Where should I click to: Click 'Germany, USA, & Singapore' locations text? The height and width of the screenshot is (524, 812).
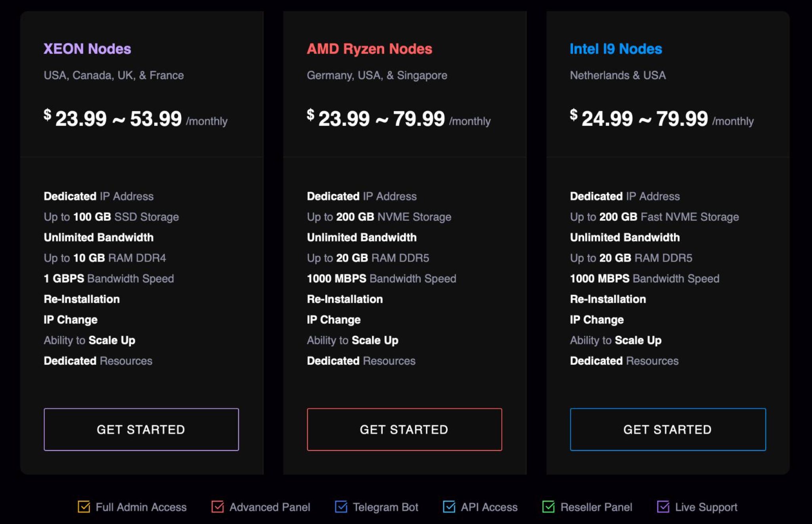click(x=377, y=75)
